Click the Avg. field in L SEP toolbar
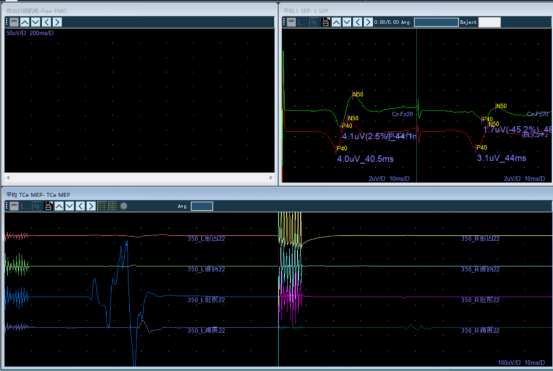This screenshot has height=371, width=553. coord(436,22)
